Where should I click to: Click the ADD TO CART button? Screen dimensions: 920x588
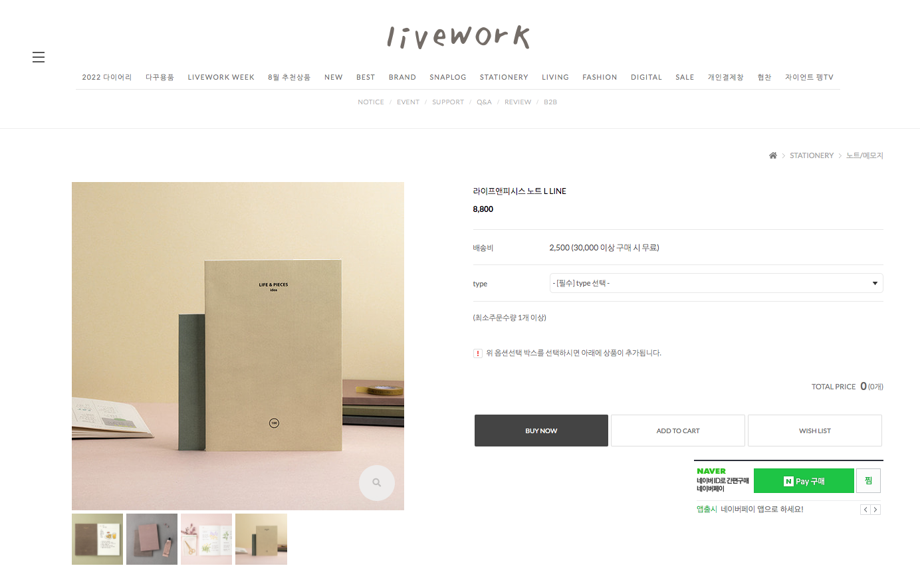[x=678, y=431]
